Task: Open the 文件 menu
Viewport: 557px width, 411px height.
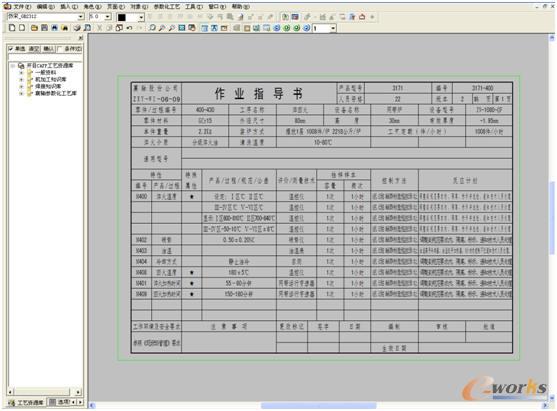Action: (x=22, y=6)
